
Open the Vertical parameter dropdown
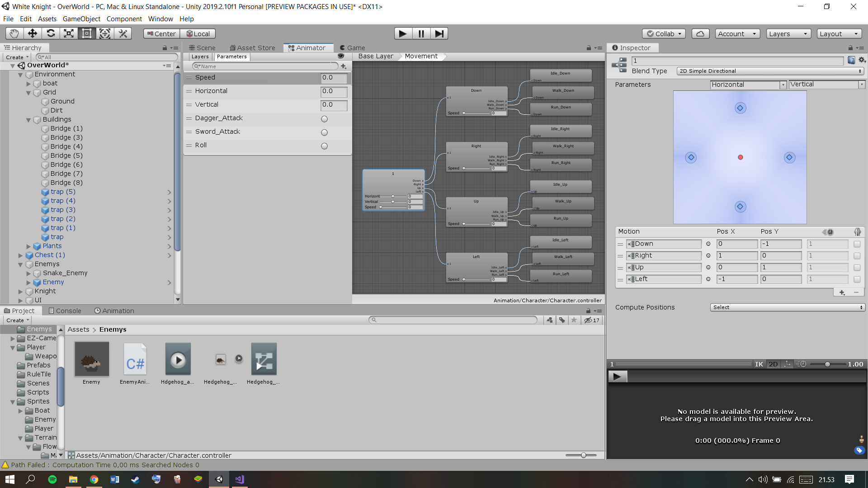click(x=827, y=84)
